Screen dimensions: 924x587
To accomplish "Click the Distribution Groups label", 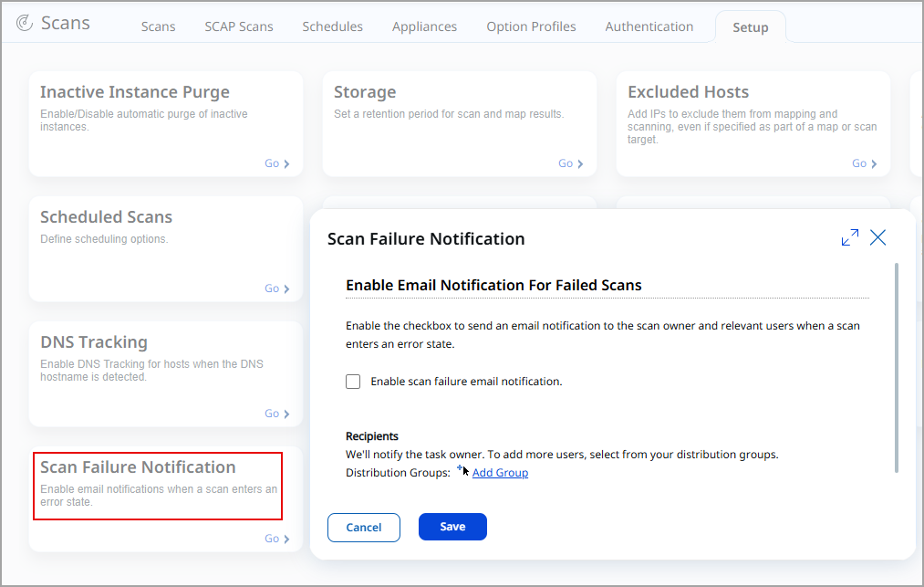I will tap(398, 473).
